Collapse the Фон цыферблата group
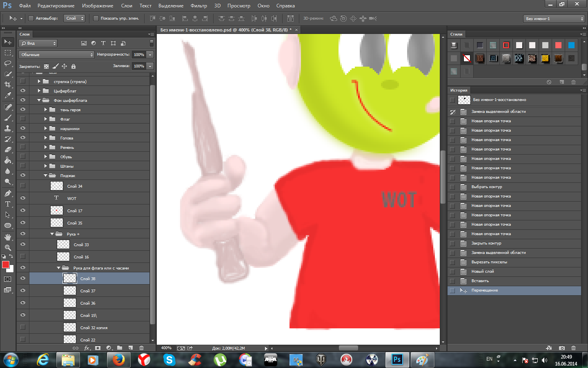Screen dimensions: 588x368 39,100
